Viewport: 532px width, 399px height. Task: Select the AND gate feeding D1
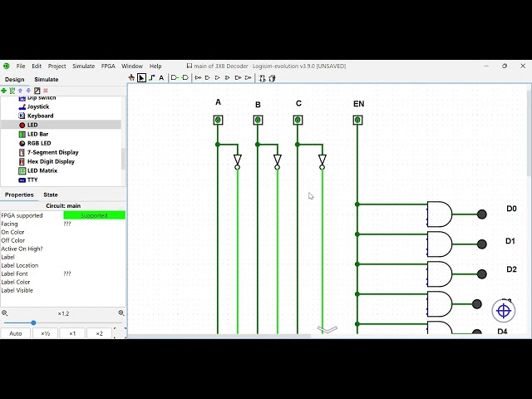pyautogui.click(x=440, y=244)
